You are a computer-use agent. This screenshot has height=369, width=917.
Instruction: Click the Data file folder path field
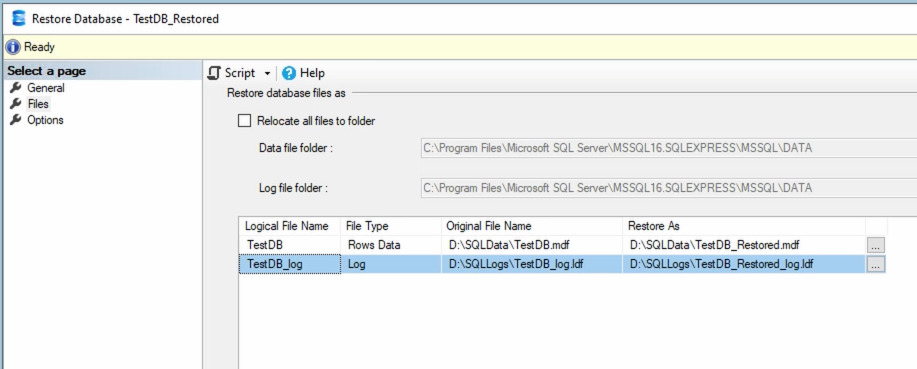(668, 148)
